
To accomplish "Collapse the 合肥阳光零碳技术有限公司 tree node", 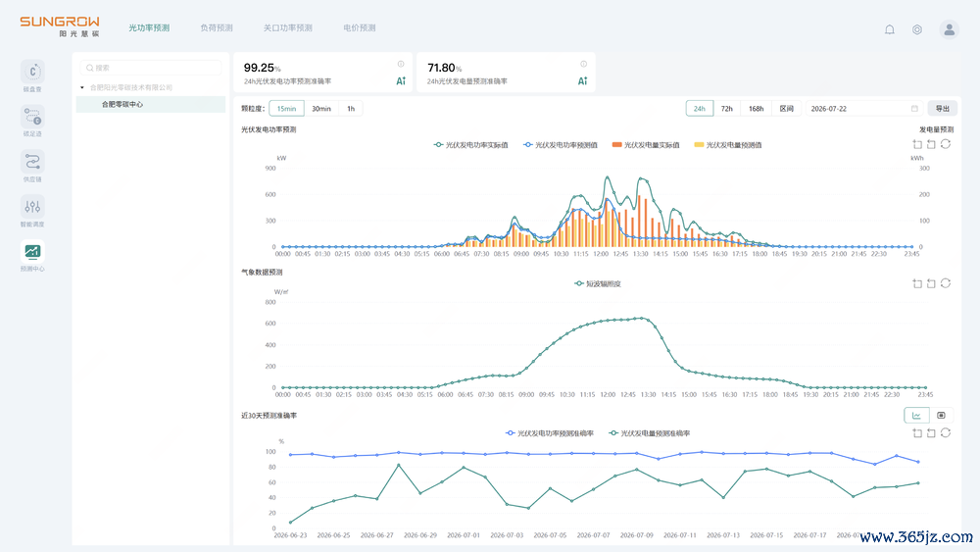I will [82, 87].
